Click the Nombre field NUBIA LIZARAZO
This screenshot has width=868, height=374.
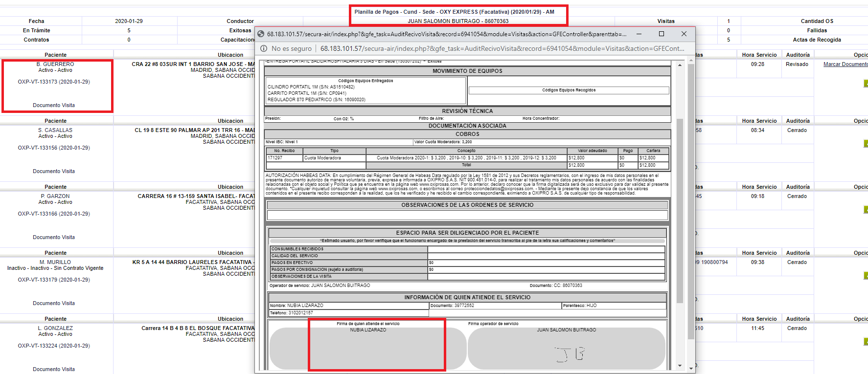pos(349,306)
